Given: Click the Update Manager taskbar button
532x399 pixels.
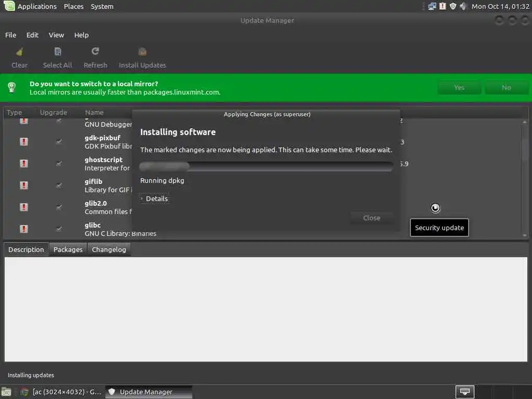Looking at the screenshot, I should click(149, 392).
